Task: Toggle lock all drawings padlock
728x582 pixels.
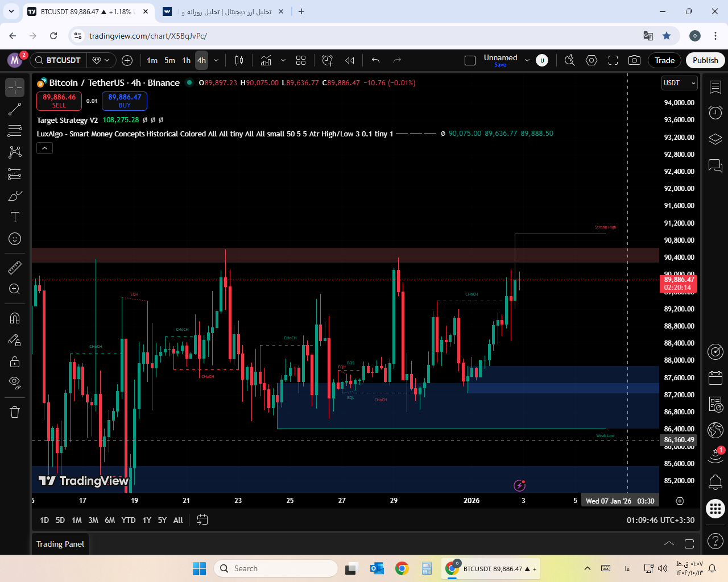Action: 15,361
